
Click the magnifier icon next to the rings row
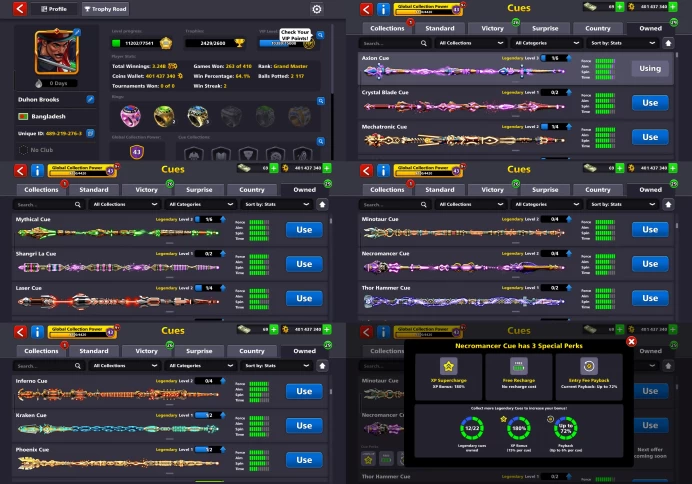[321, 101]
